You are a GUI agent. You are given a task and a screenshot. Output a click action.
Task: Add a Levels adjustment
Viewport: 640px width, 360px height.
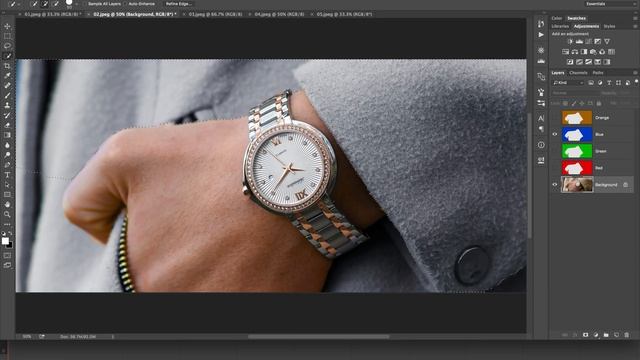pos(579,41)
